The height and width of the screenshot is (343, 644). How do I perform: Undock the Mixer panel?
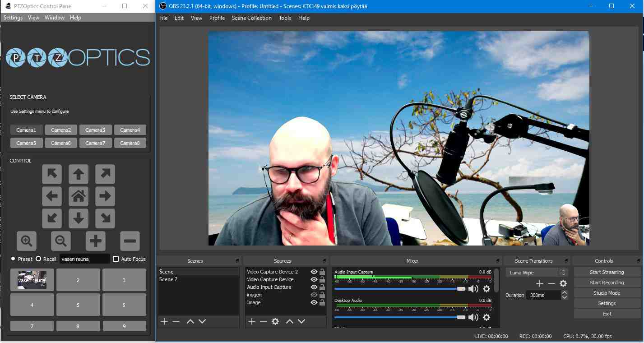[x=498, y=261]
